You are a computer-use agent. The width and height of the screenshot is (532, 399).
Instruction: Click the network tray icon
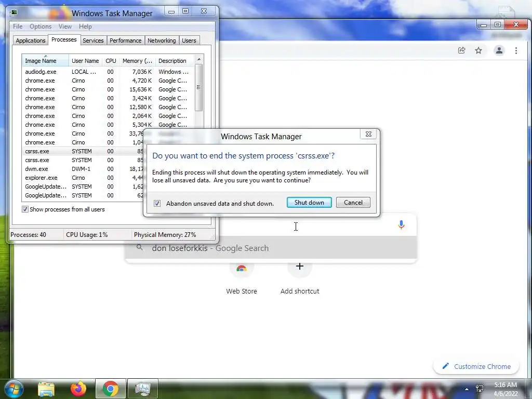point(480,389)
